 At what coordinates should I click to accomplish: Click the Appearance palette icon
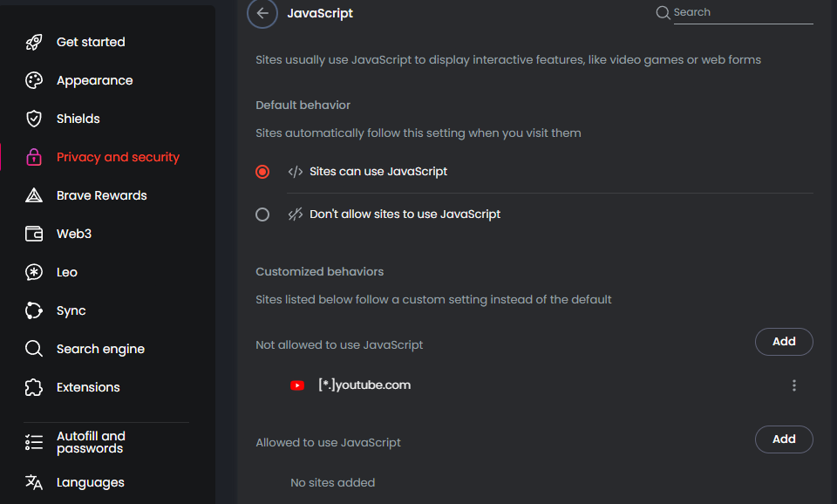coord(34,80)
